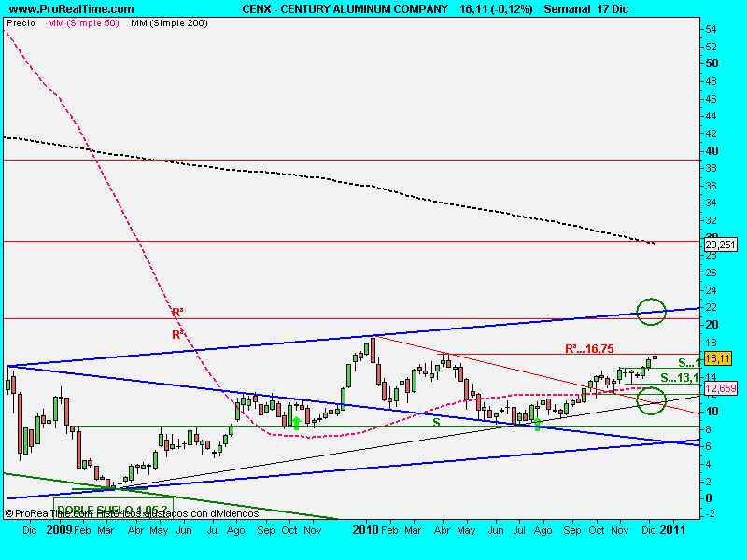Click the 17 Dic date label

tap(613, 9)
